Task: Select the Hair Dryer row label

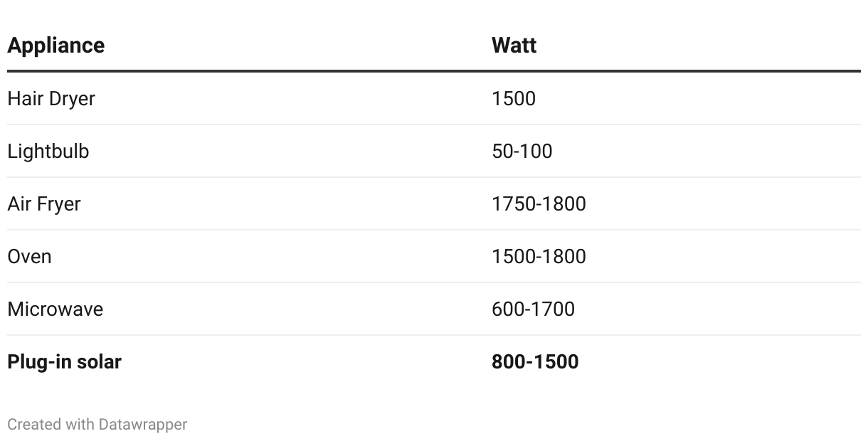Action: (51, 99)
